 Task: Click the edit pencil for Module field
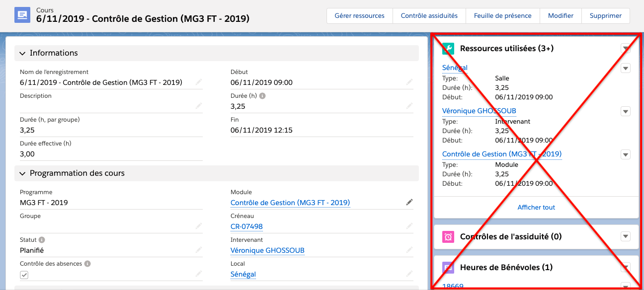pos(409,203)
